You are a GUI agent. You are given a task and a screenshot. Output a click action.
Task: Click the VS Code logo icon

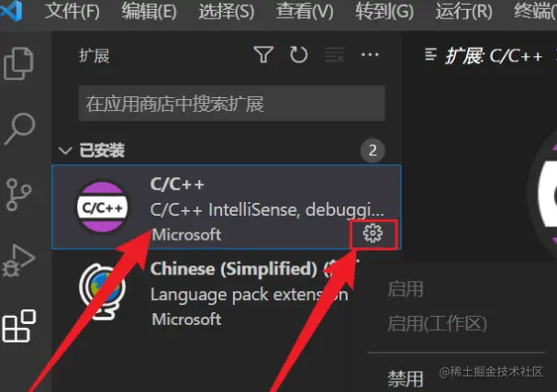point(11,11)
